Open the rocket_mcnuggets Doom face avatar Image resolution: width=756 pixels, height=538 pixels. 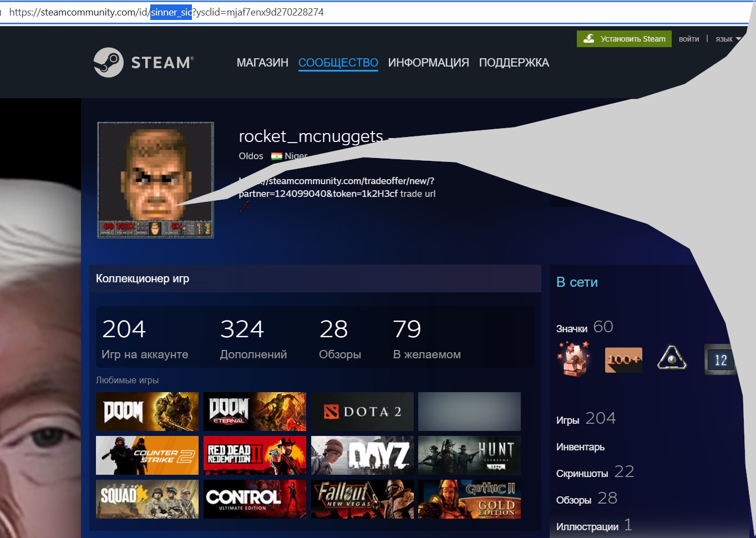[x=156, y=180]
